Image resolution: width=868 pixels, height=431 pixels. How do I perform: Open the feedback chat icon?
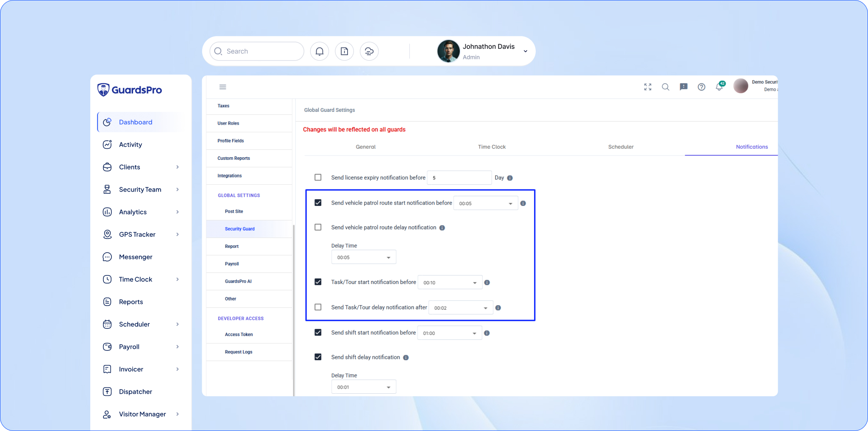point(684,87)
